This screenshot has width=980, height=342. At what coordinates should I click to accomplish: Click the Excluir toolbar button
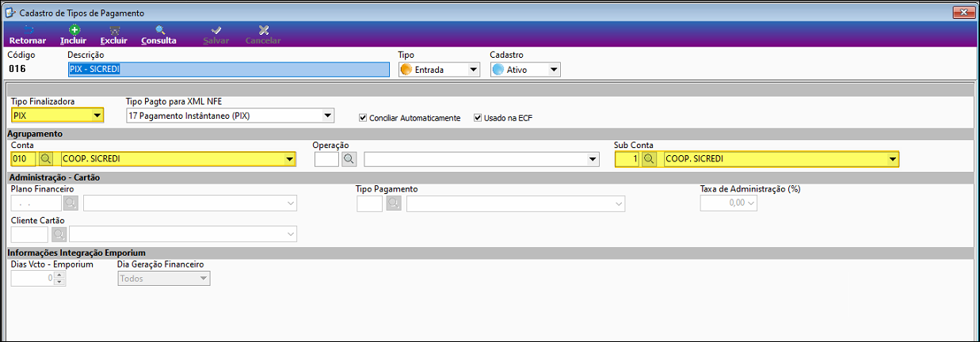tap(114, 35)
